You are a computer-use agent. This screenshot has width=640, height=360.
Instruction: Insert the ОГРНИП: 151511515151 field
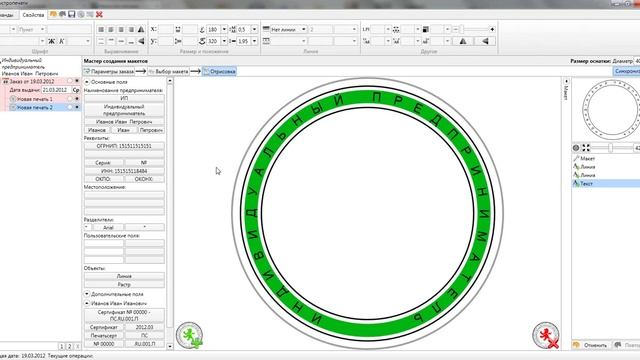124,146
